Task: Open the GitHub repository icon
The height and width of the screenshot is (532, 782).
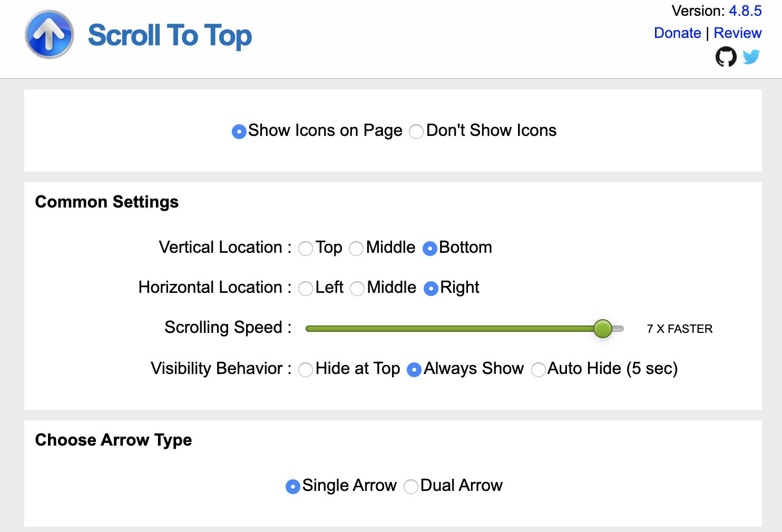Action: coord(726,56)
